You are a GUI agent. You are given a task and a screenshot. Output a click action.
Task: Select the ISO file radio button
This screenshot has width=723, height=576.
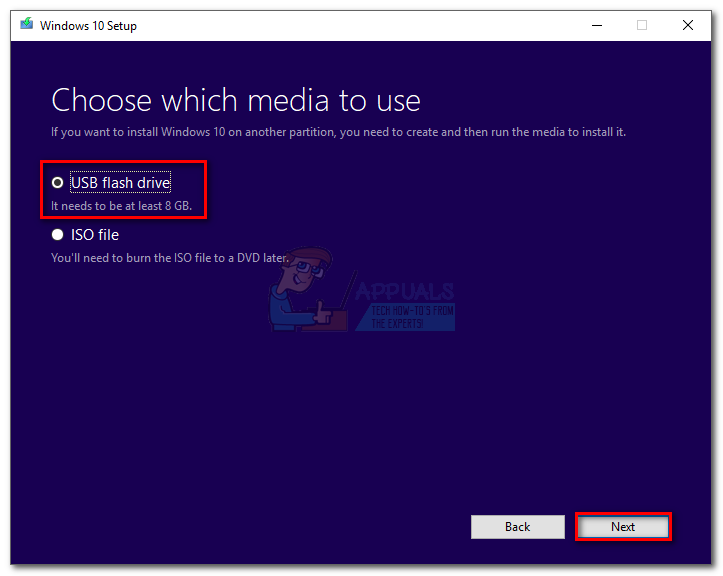tap(57, 235)
